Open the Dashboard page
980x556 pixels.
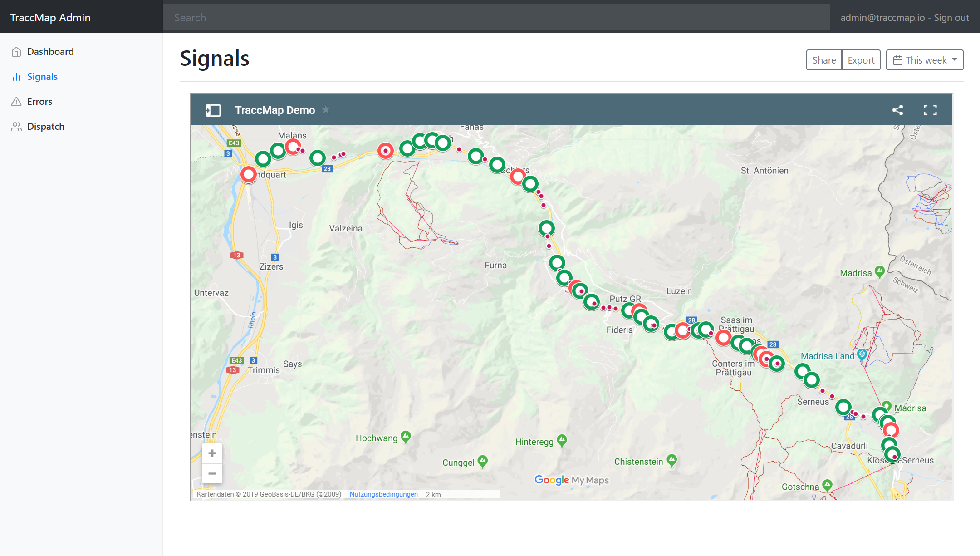(50, 52)
